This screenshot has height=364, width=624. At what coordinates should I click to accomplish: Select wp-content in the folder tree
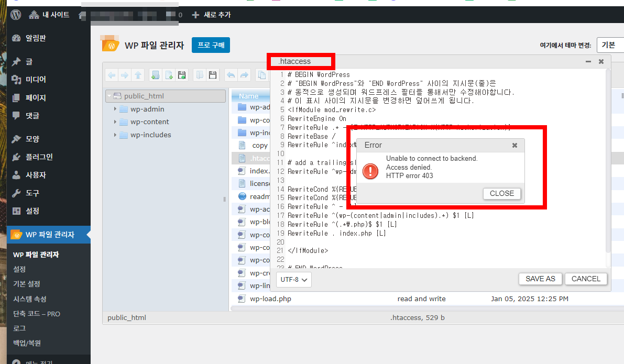(x=150, y=122)
